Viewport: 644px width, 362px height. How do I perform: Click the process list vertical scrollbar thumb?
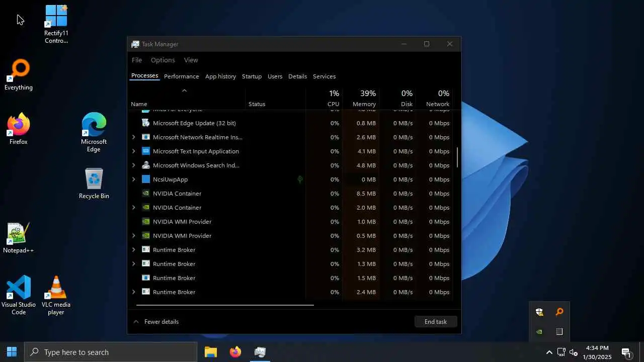pyautogui.click(x=457, y=157)
